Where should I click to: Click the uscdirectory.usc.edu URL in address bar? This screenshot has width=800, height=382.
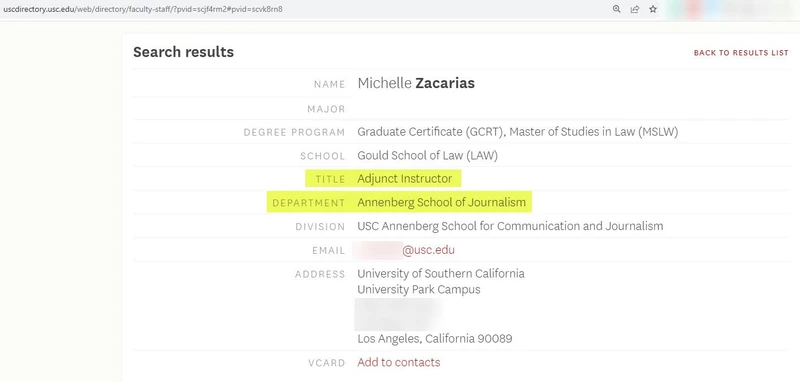(x=143, y=9)
